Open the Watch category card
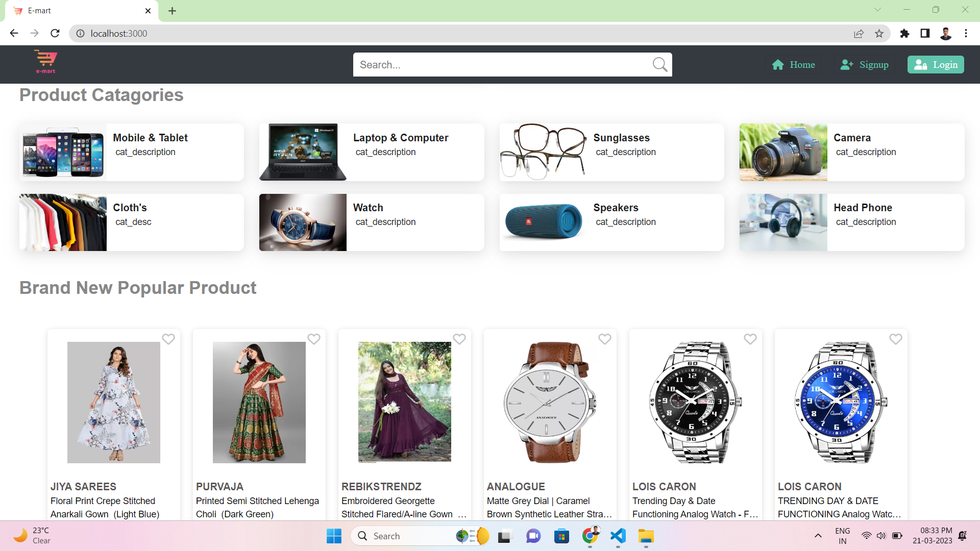Screen dimensions: 980x551 [x=371, y=222]
